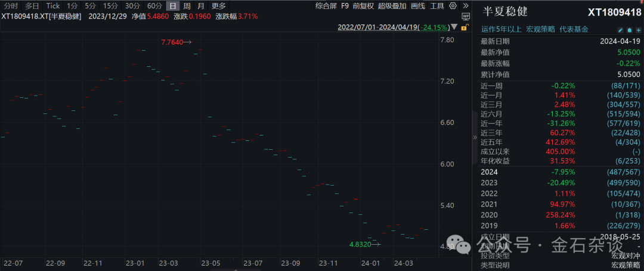This screenshot has height=271, width=644.
Task: Click the 宏观策略 tag link
Action: coord(540,29)
